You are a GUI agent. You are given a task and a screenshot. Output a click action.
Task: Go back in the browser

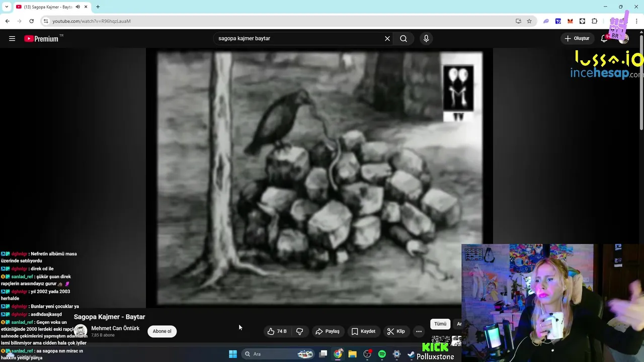tap(7, 21)
